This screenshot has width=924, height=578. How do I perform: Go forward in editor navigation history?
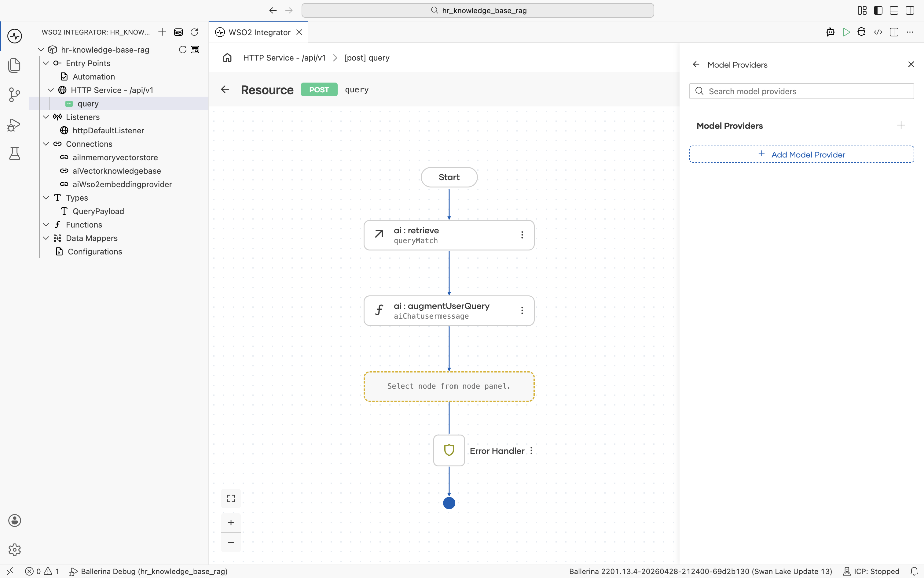point(289,10)
